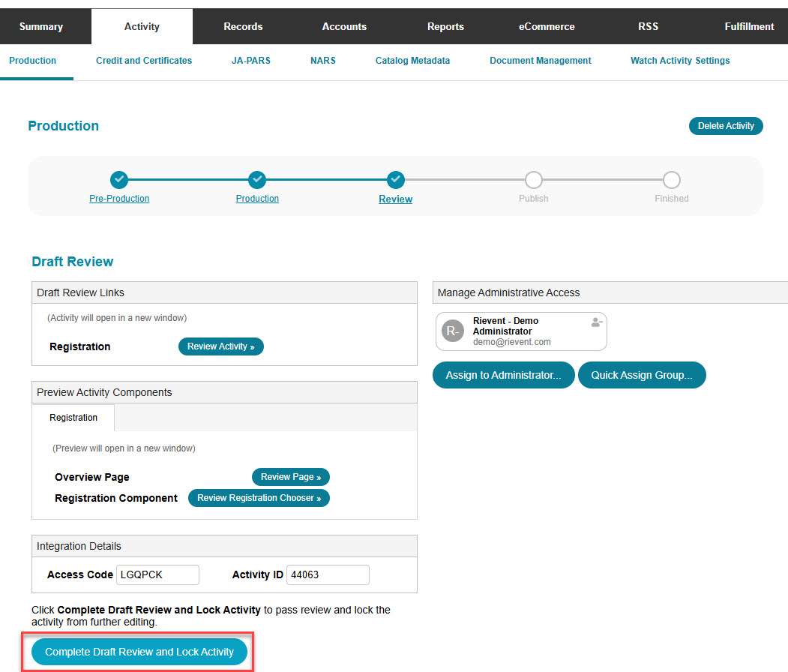Click the Delete Activity button
The image size is (788, 672).
[x=726, y=126]
